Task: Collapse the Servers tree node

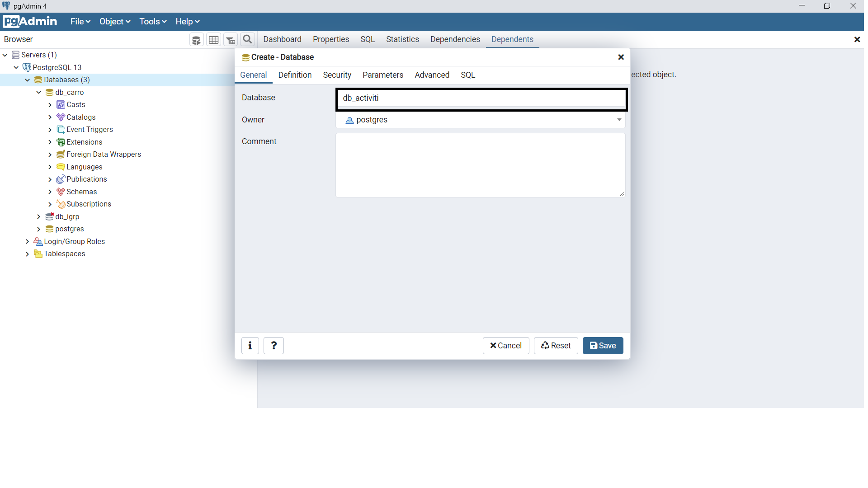Action: [5, 55]
